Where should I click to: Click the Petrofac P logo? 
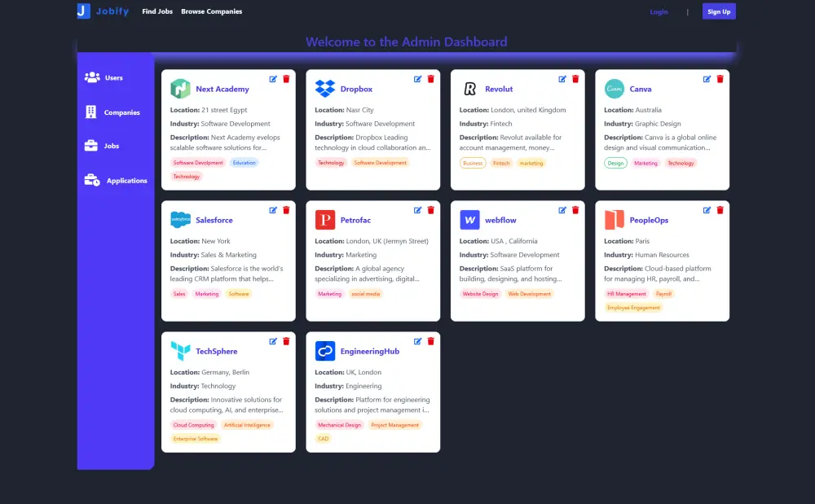[325, 220]
